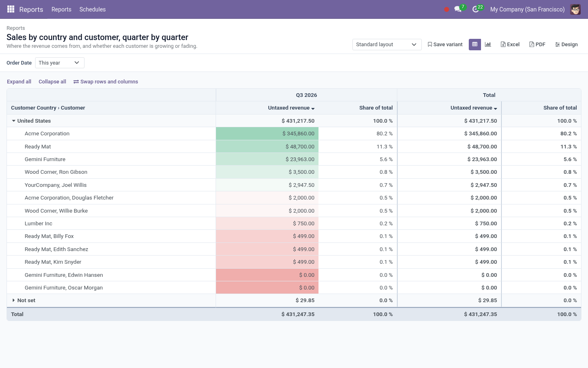Select the Ready Mat row
Screen dimensions: 588x368
coord(294,147)
